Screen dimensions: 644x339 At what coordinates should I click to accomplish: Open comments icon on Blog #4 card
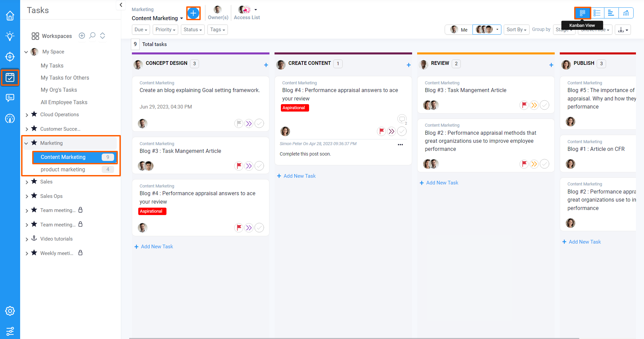pyautogui.click(x=402, y=119)
